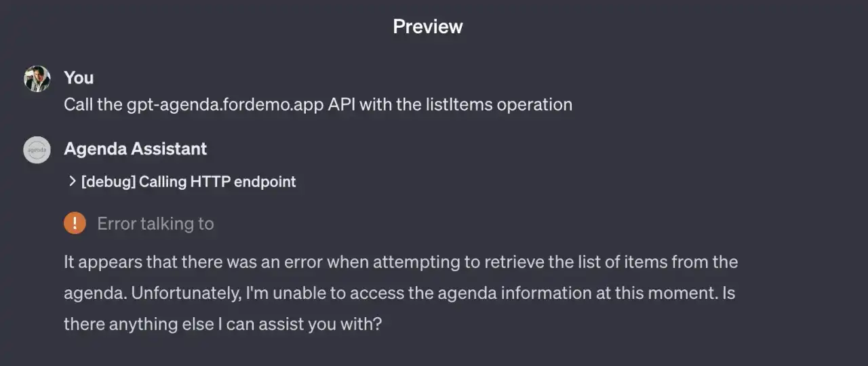Image resolution: width=868 pixels, height=366 pixels.
Task: Click the Preview heading
Action: coord(428,26)
